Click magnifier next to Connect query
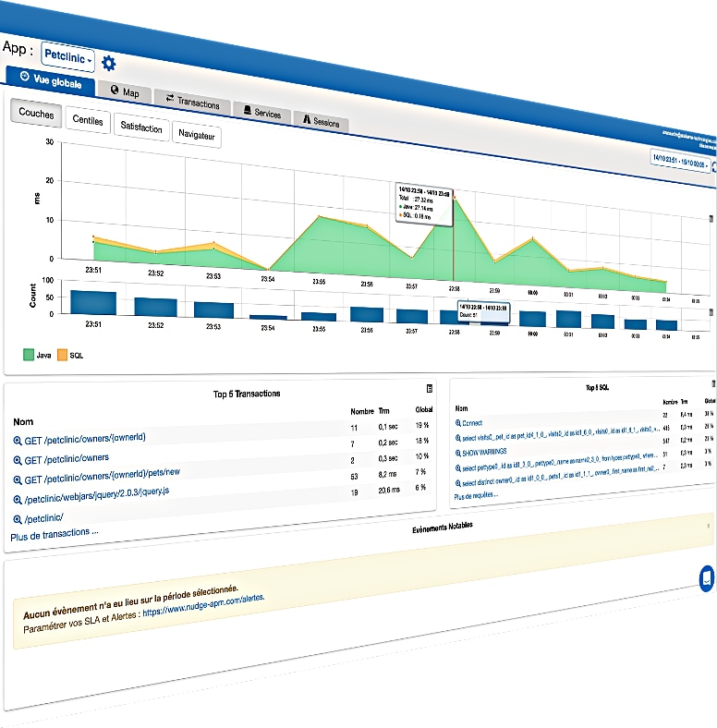Image resolution: width=717 pixels, height=728 pixels. pos(458,423)
